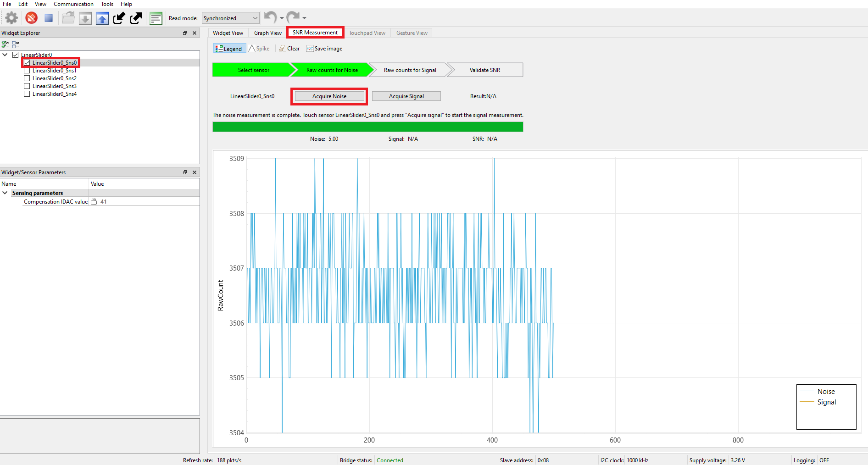Click the import arrow-in icon
Image resolution: width=868 pixels, height=465 pixels.
coord(119,18)
